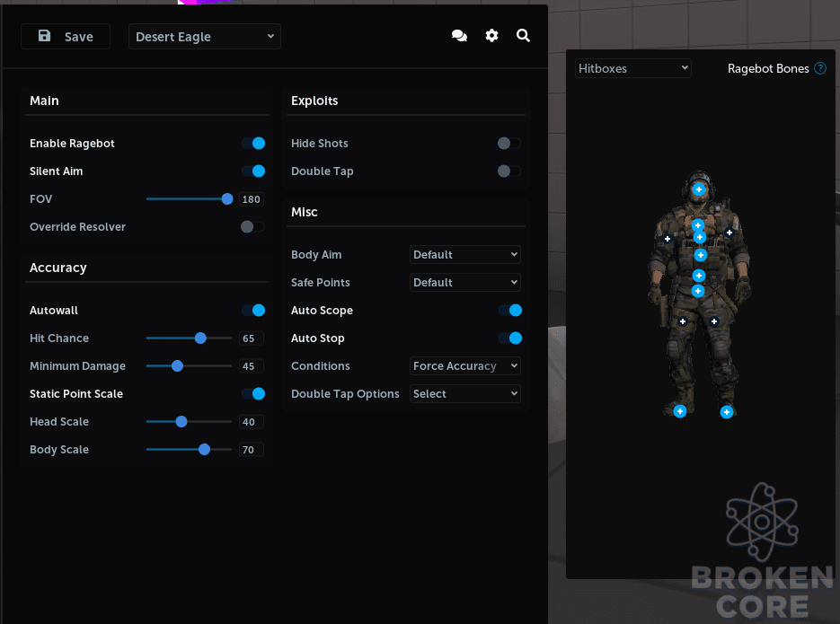Click the Head Scale slider handle
840x624 pixels.
[181, 422]
